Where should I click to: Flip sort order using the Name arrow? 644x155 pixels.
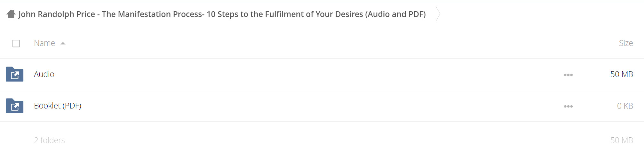tap(63, 43)
